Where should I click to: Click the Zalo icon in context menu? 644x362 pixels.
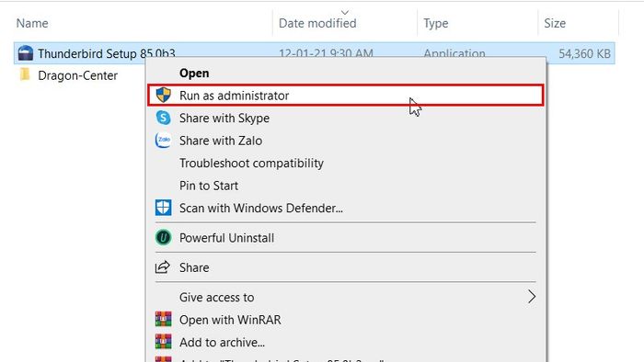tap(163, 141)
